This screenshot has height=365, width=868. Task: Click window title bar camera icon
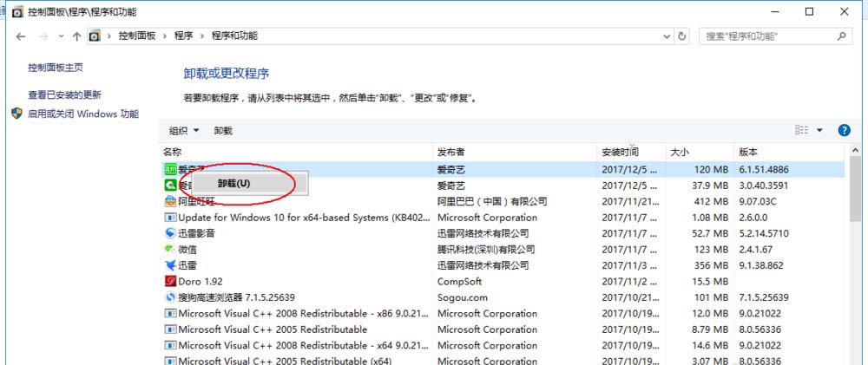point(17,11)
